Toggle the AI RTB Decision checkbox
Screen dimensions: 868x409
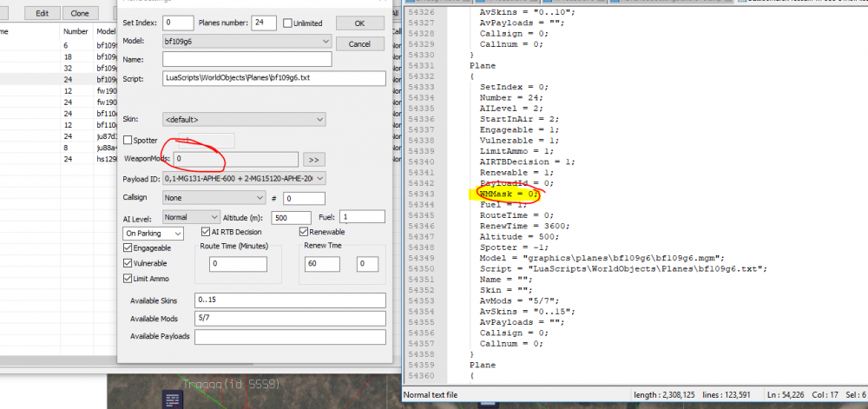206,232
